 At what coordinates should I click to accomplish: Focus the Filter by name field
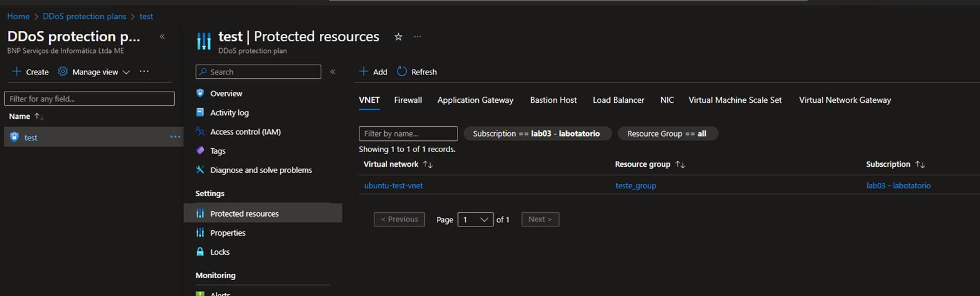tap(408, 134)
